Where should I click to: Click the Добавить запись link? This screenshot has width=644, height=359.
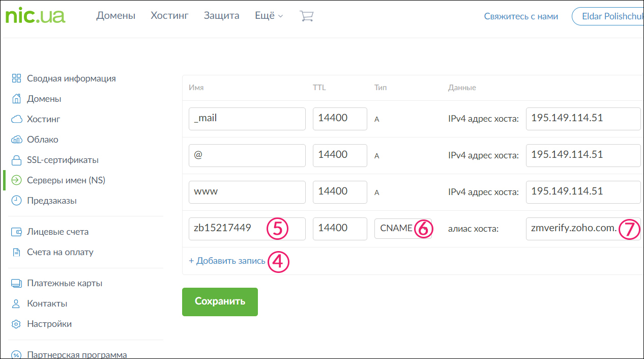tap(227, 261)
